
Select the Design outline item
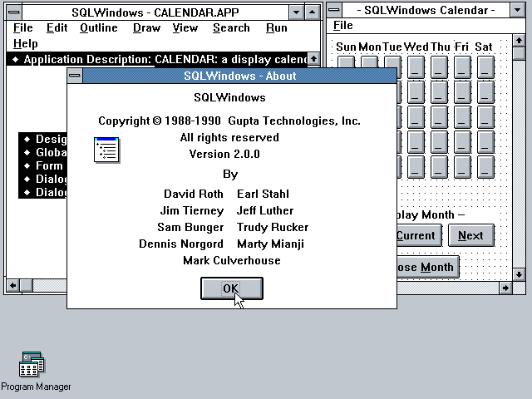(x=43, y=139)
